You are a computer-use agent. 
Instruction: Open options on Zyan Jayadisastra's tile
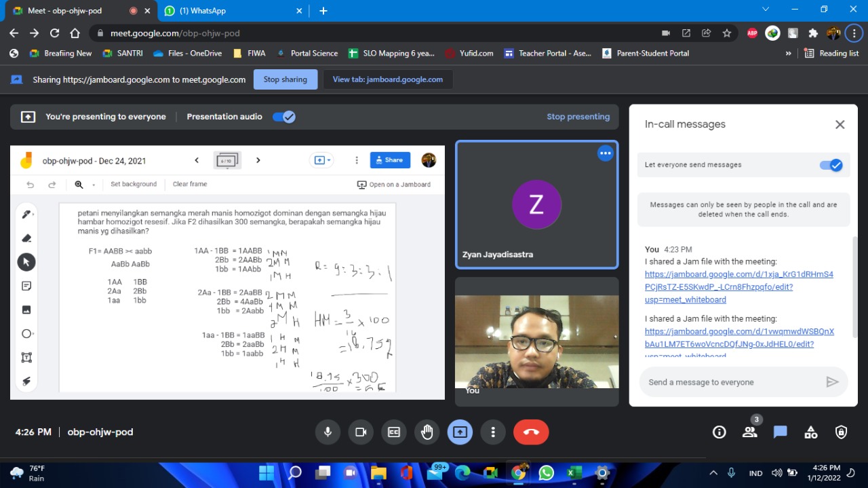coord(605,154)
